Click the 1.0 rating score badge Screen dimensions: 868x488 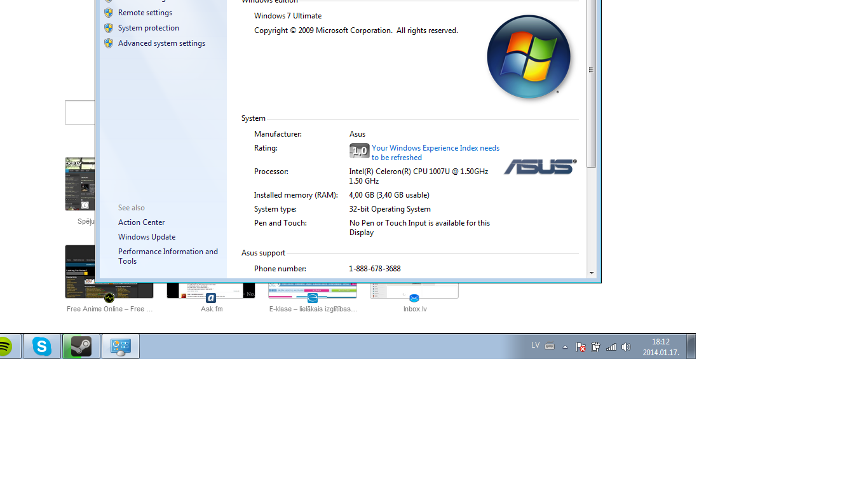point(360,151)
